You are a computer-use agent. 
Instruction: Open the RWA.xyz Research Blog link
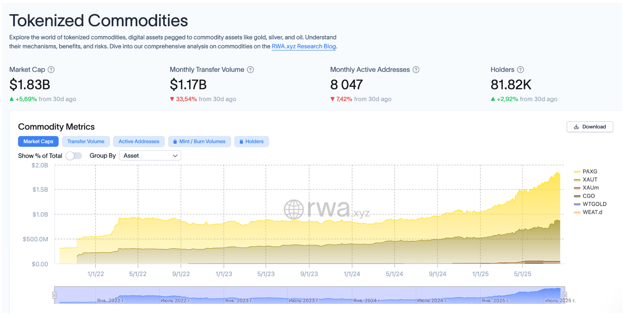point(304,46)
